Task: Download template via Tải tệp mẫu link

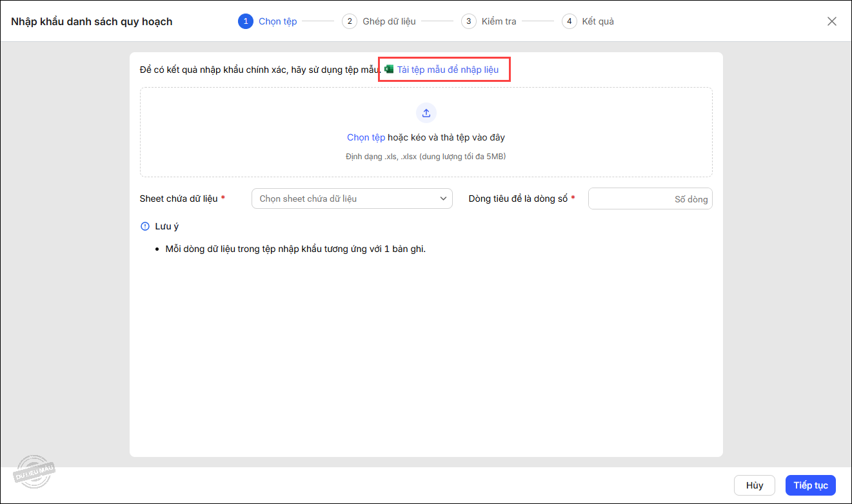Action: pos(448,70)
